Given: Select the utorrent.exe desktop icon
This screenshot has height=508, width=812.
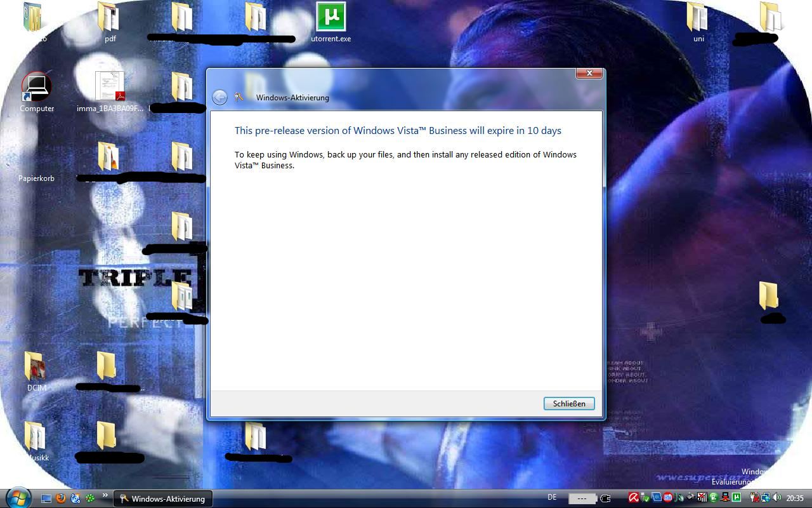Looking at the screenshot, I should click(x=331, y=22).
